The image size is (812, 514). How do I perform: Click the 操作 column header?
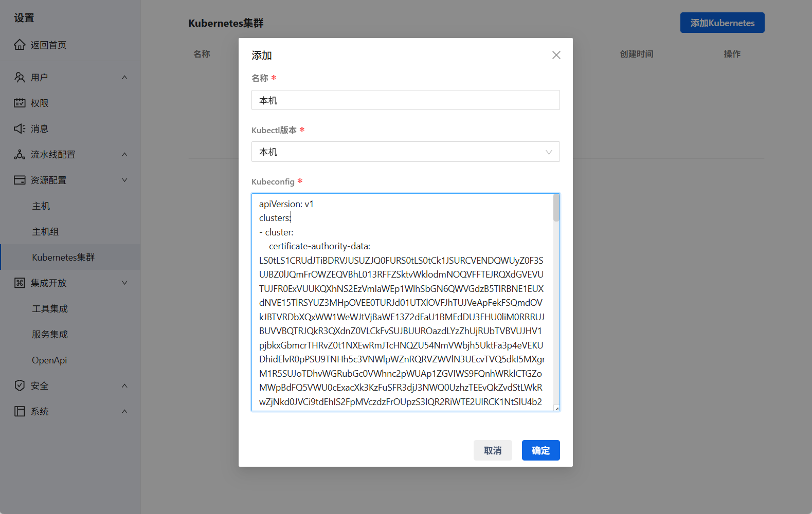pos(732,54)
